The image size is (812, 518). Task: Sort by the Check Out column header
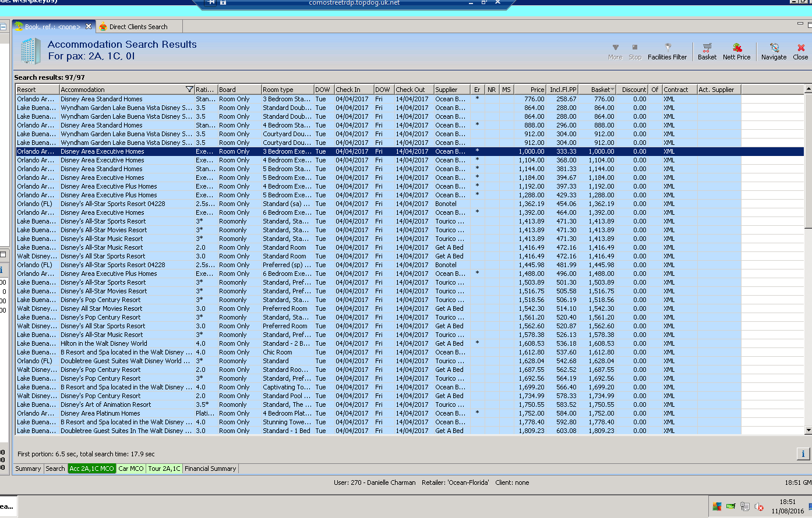415,90
